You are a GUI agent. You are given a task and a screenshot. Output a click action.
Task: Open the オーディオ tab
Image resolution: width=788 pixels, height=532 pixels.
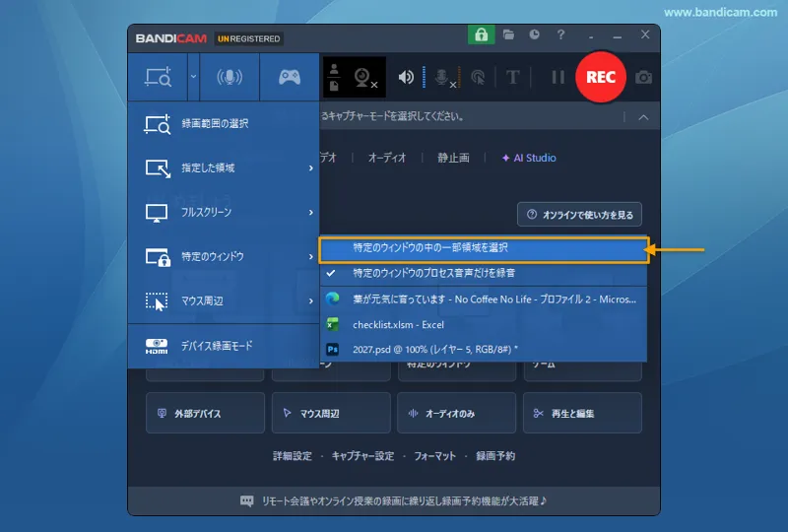click(387, 158)
